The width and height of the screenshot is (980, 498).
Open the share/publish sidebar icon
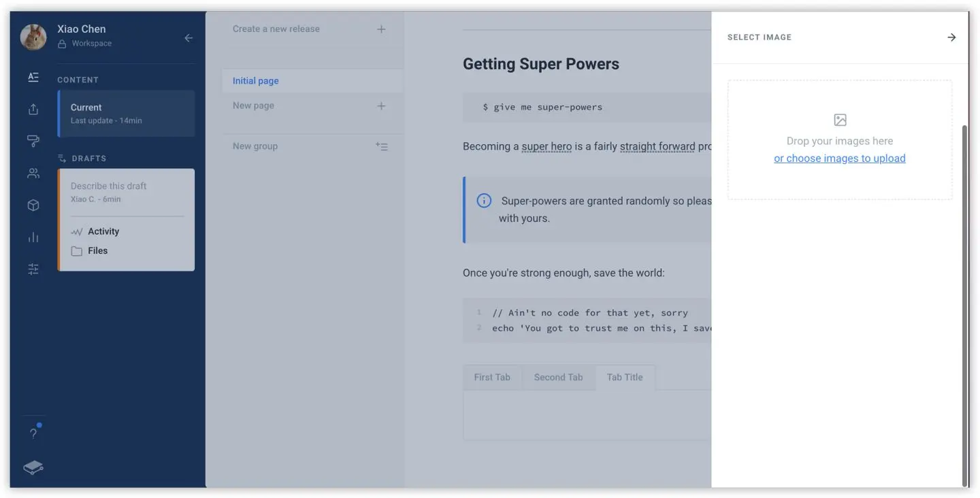tap(33, 109)
